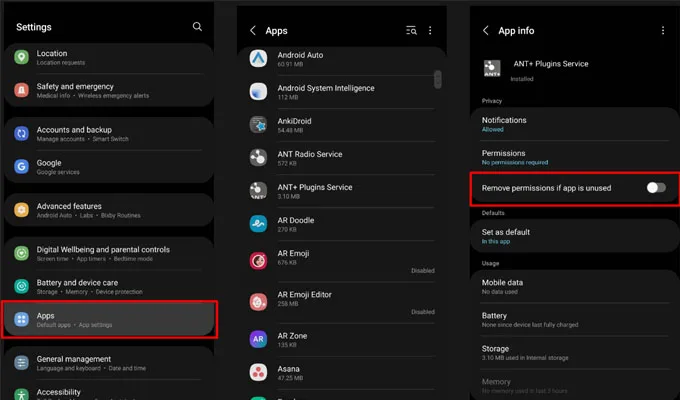Open Digital Wellbeing and parental controls
This screenshot has height=400, width=680.
[x=109, y=253]
